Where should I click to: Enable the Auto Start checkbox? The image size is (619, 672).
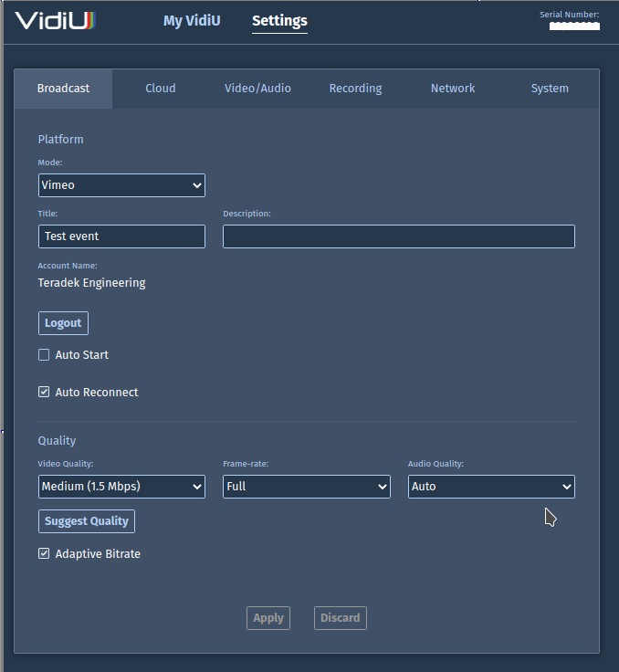coord(44,355)
